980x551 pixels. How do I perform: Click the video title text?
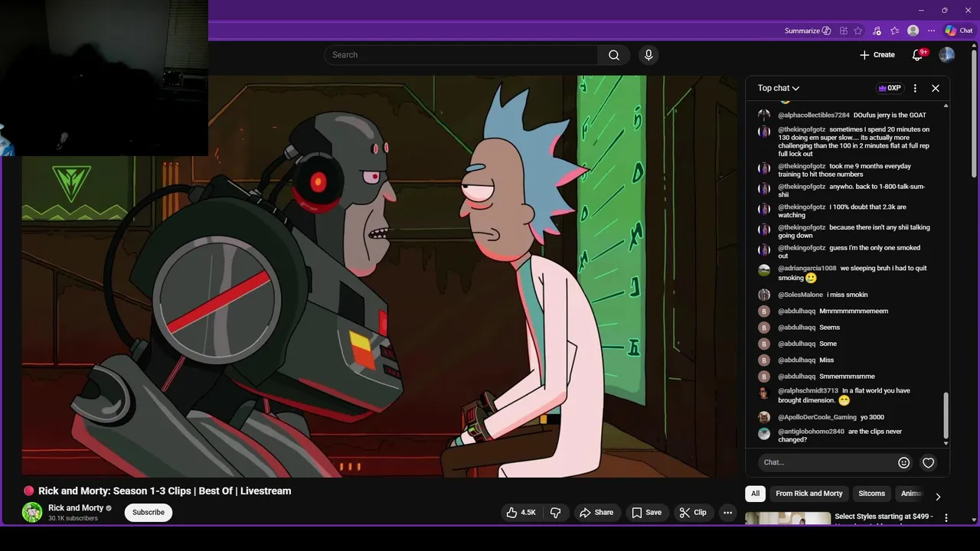[165, 491]
